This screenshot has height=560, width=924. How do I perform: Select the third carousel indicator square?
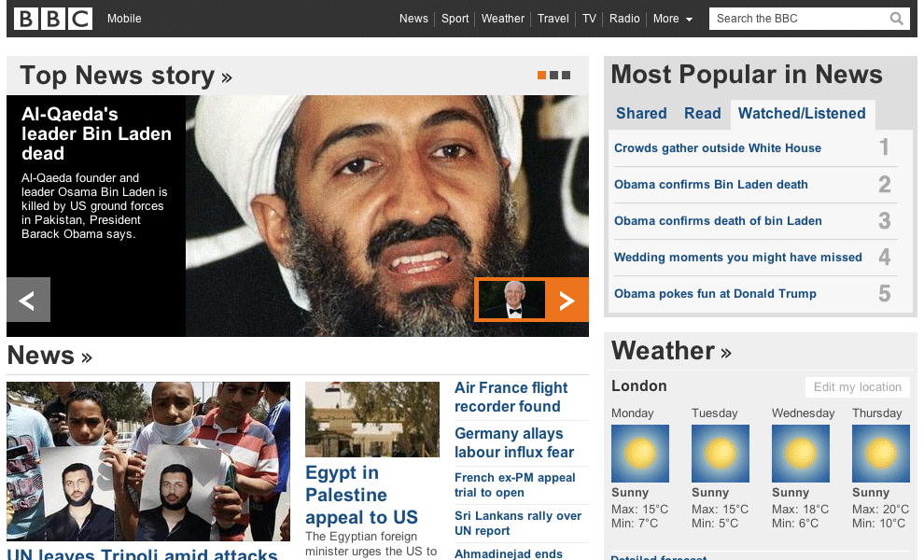(x=566, y=76)
